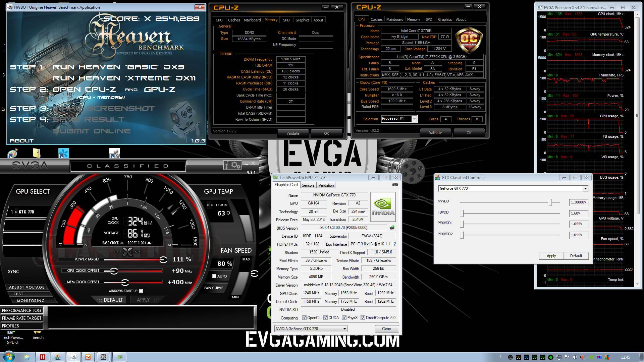Select the Base Clock toggle
Image resolution: width=644 pixels, height=362 pixels.
[x=113, y=243]
